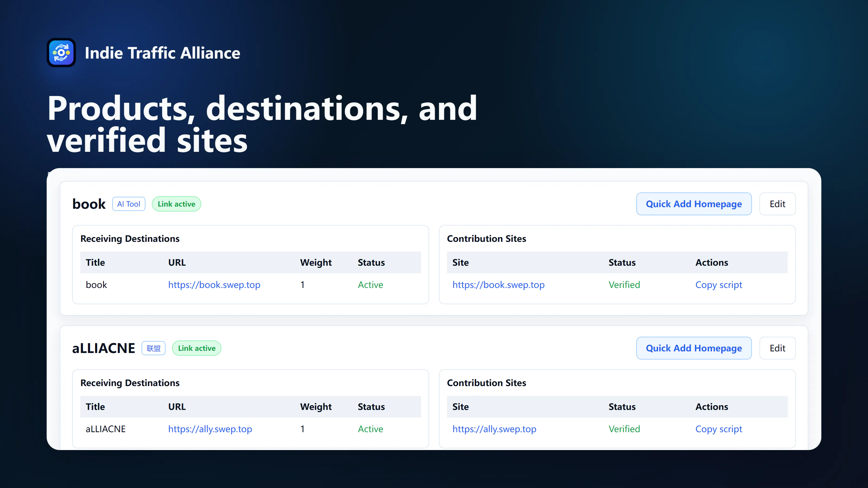
Task: Click Actions column header in book card
Action: coord(712,262)
